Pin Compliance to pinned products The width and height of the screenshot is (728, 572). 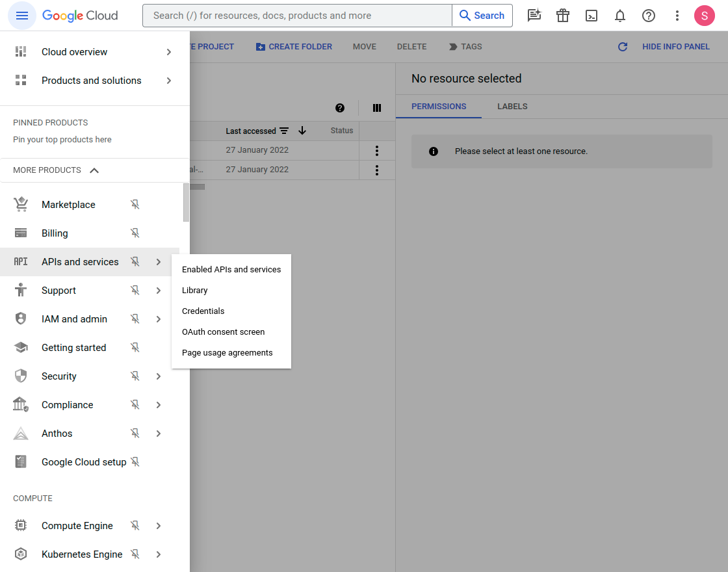point(135,405)
